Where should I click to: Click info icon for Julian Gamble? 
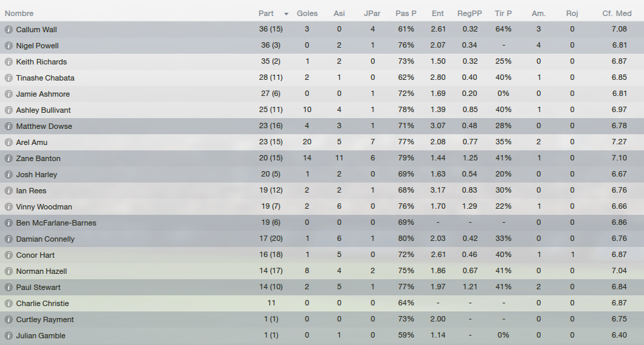(8, 336)
